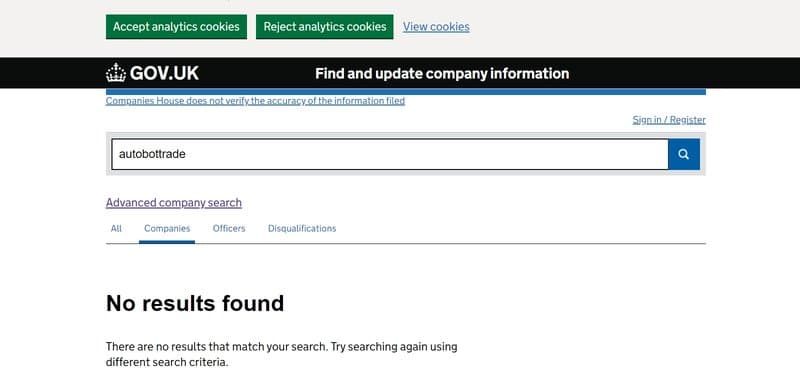Open the View cookies link
Screen dimensions: 800x384
436,27
